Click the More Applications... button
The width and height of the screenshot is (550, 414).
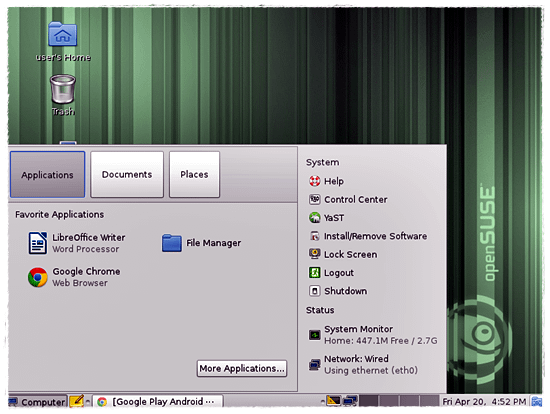242,368
